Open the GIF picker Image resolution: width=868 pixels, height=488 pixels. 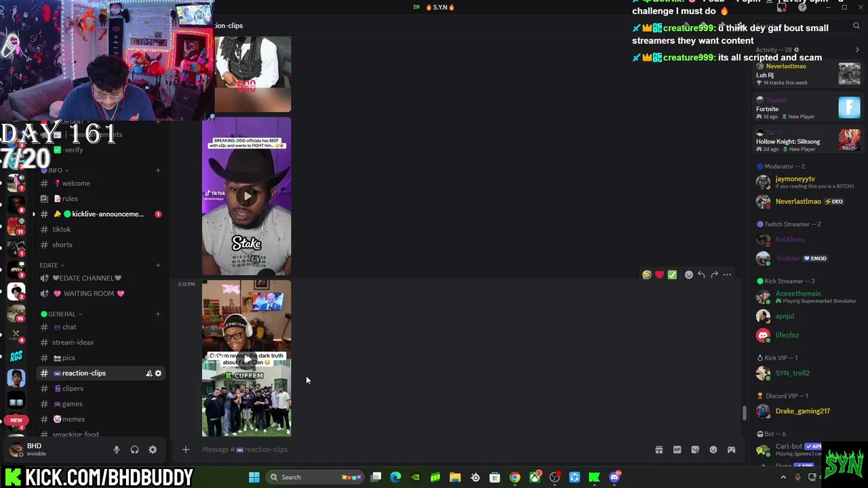677,449
